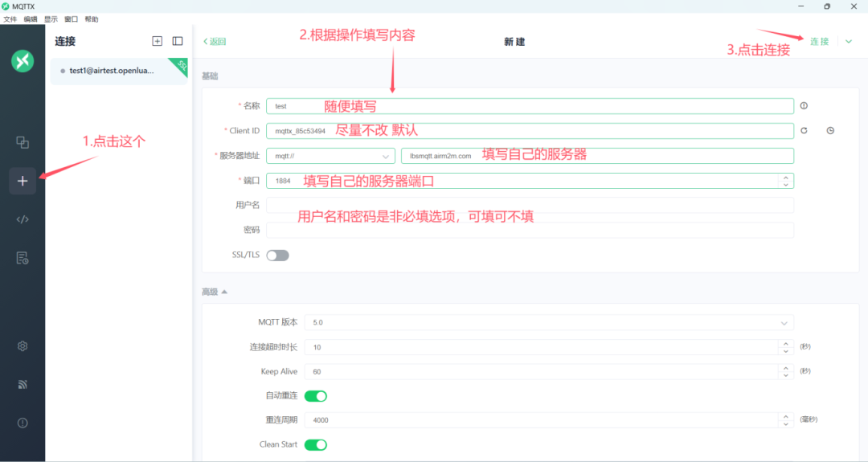
Task: Click the 名称 input field
Action: point(530,106)
